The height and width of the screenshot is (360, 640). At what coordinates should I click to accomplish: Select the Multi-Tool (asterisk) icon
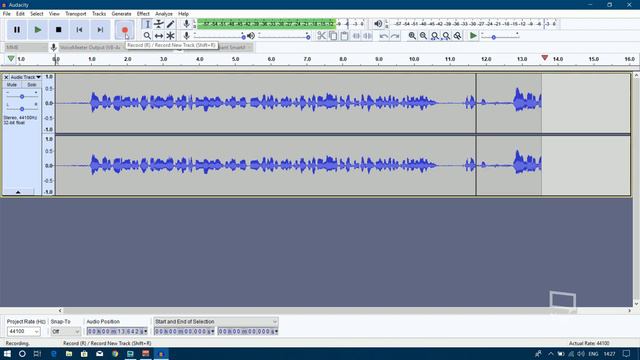(170, 36)
